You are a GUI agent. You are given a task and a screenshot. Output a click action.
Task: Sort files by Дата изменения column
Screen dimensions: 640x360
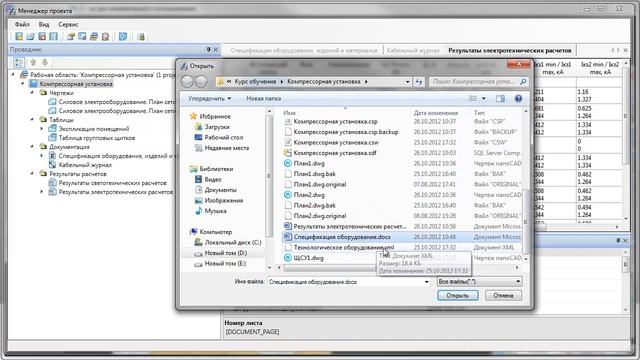pyautogui.click(x=436, y=113)
